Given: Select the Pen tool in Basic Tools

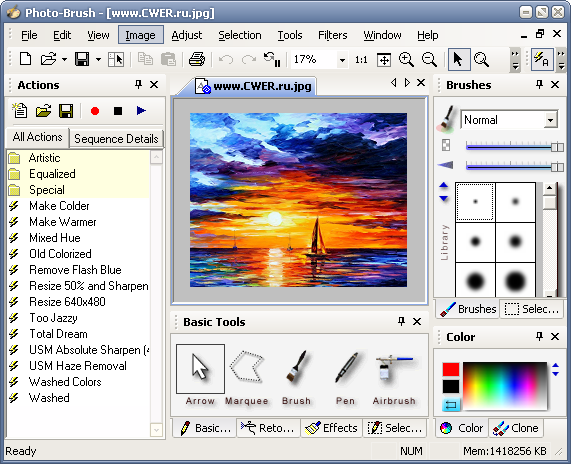Looking at the screenshot, I should pyautogui.click(x=346, y=368).
